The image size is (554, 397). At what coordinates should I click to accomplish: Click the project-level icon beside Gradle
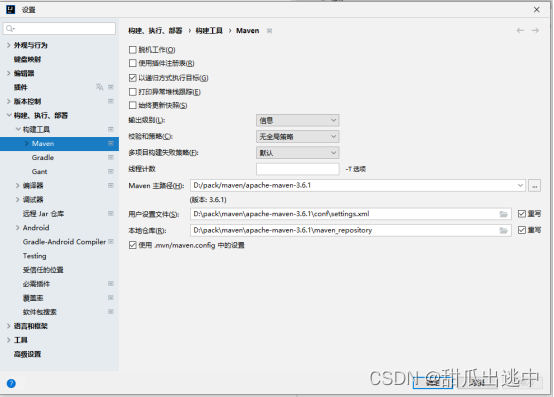pyautogui.click(x=111, y=158)
